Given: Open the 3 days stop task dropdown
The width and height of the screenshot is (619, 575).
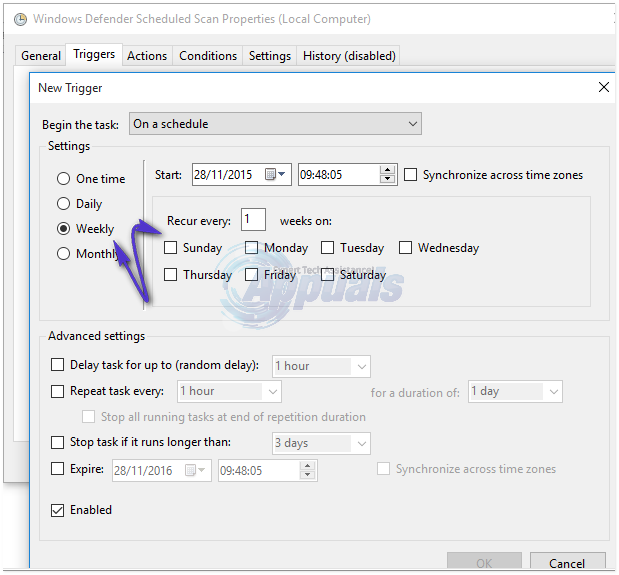Looking at the screenshot, I should click(x=321, y=443).
